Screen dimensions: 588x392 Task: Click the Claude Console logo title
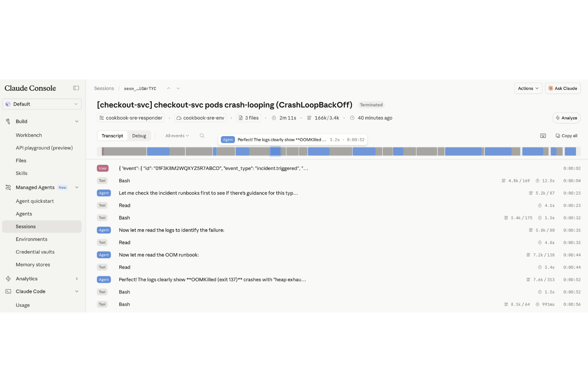click(x=30, y=88)
